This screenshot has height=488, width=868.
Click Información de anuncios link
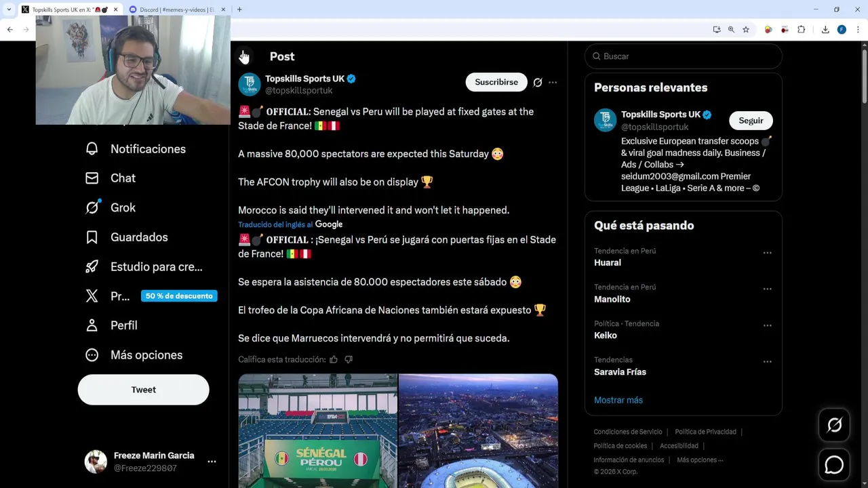pyautogui.click(x=629, y=460)
